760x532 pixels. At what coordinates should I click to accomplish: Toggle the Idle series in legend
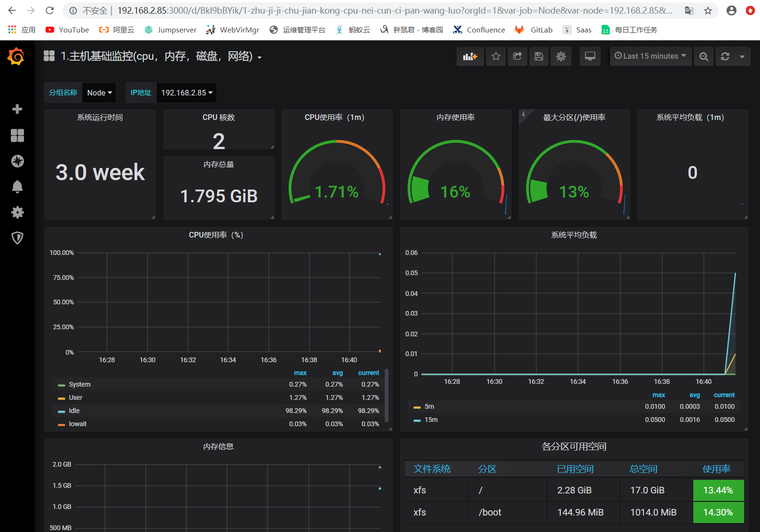coord(74,411)
